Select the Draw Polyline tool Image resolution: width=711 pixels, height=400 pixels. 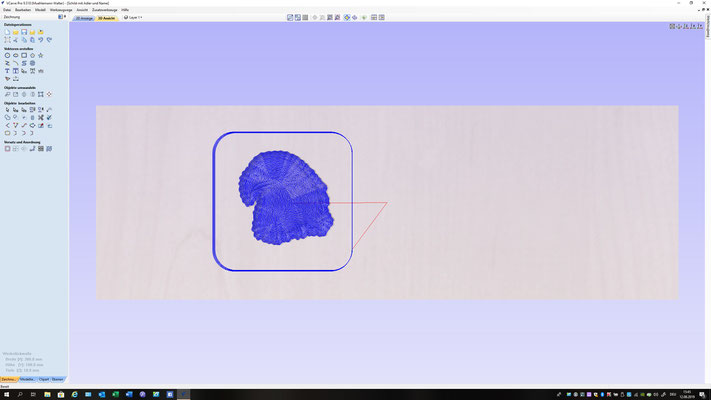[x=7, y=63]
